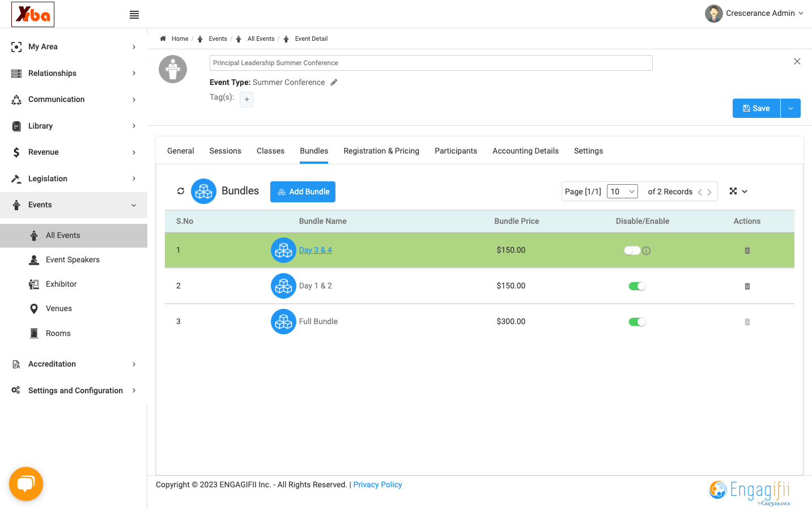Switch to the Accounting Details tab
812x510 pixels.
526,151
